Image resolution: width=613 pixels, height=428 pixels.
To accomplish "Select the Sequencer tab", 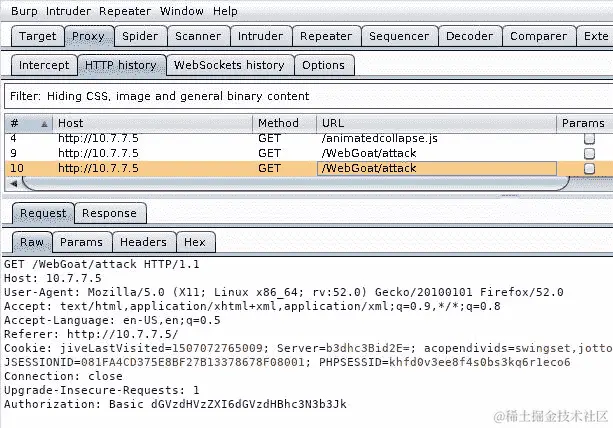I will [x=399, y=36].
